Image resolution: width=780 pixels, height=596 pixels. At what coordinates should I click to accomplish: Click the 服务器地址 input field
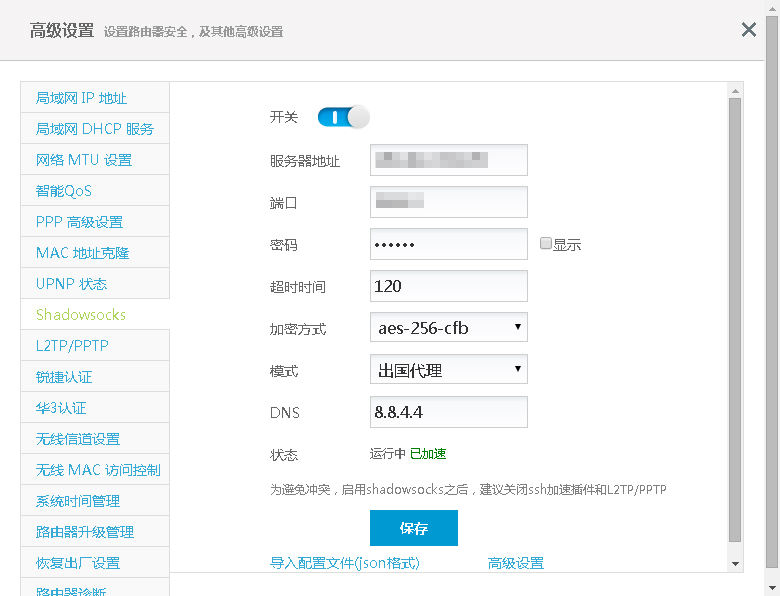[x=449, y=160]
